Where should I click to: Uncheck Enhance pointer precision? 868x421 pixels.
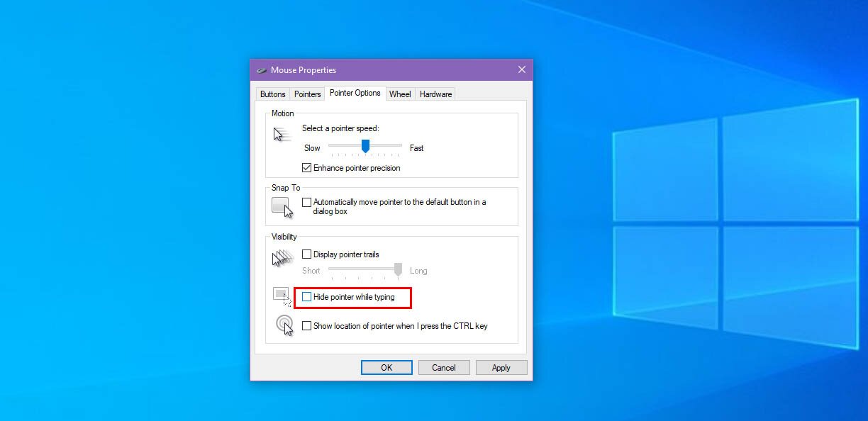pos(306,167)
